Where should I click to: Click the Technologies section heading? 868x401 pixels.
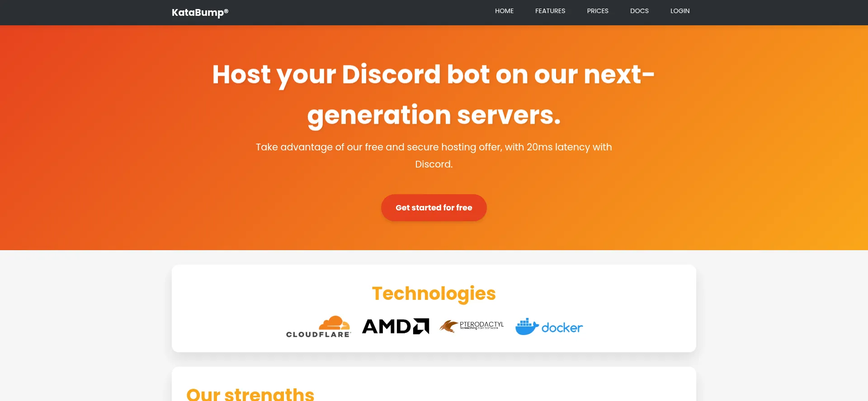[434, 294]
